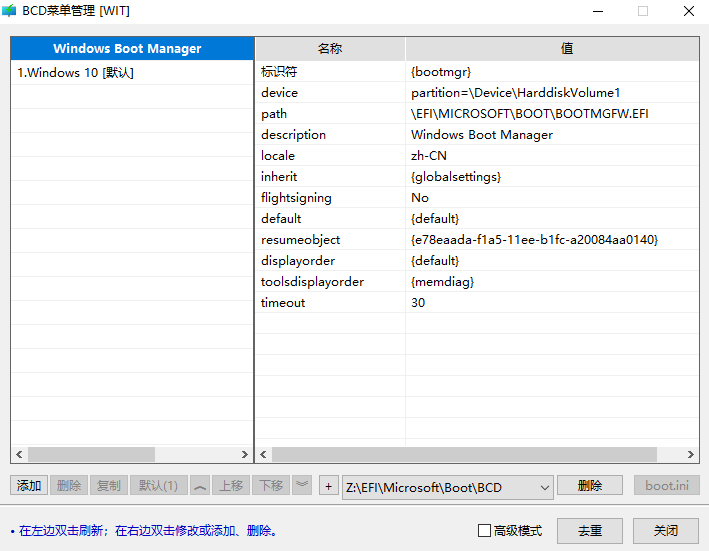Click the right table's horizontal scrollbar thumb
Viewport: 709px width, 551px height.
tap(464, 454)
